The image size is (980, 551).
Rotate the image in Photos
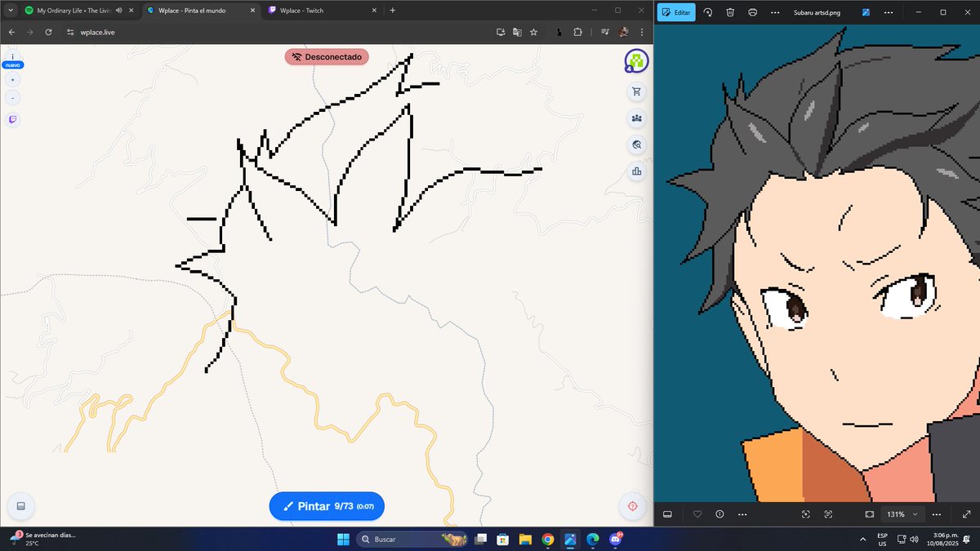point(708,12)
